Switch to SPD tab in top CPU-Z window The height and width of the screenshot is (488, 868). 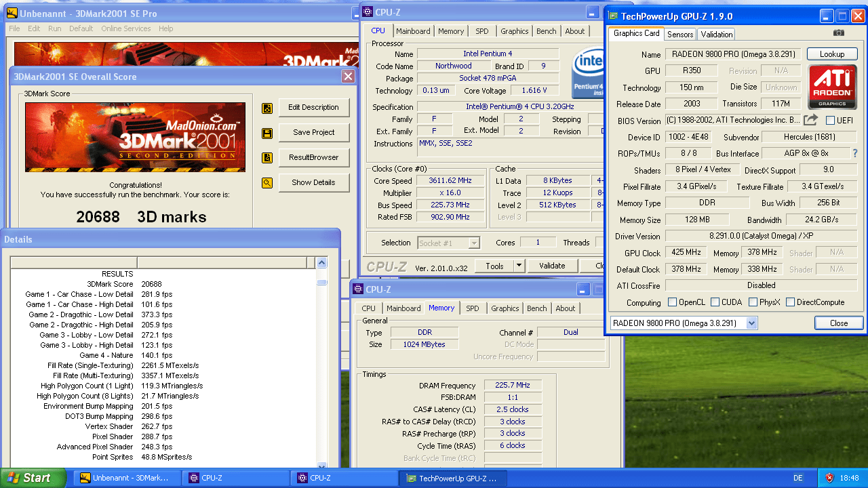[x=481, y=31]
